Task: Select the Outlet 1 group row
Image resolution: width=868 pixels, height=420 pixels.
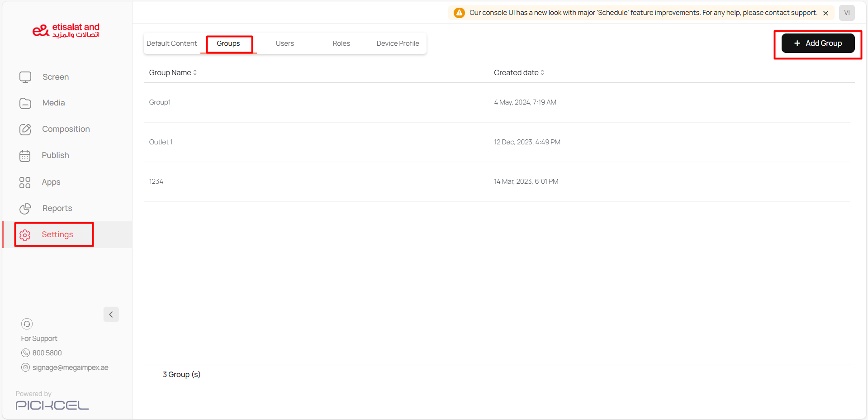Action: (161, 142)
